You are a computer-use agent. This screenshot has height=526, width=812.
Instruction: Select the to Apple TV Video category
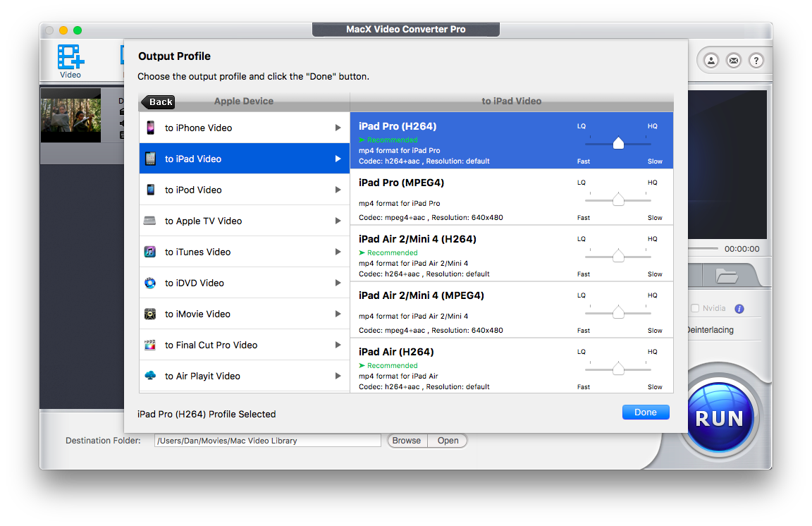coord(245,221)
